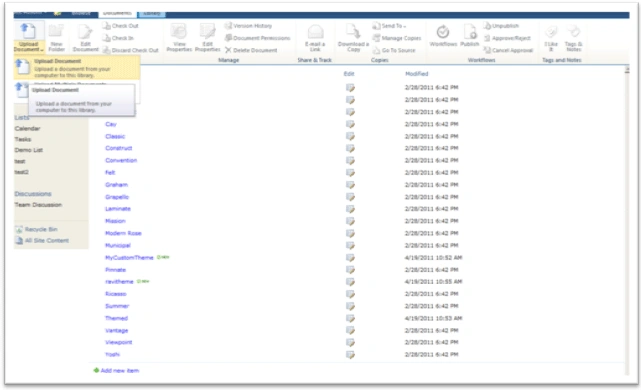The image size is (641, 390).
Task: Open the Laminate theme item
Action: click(118, 209)
